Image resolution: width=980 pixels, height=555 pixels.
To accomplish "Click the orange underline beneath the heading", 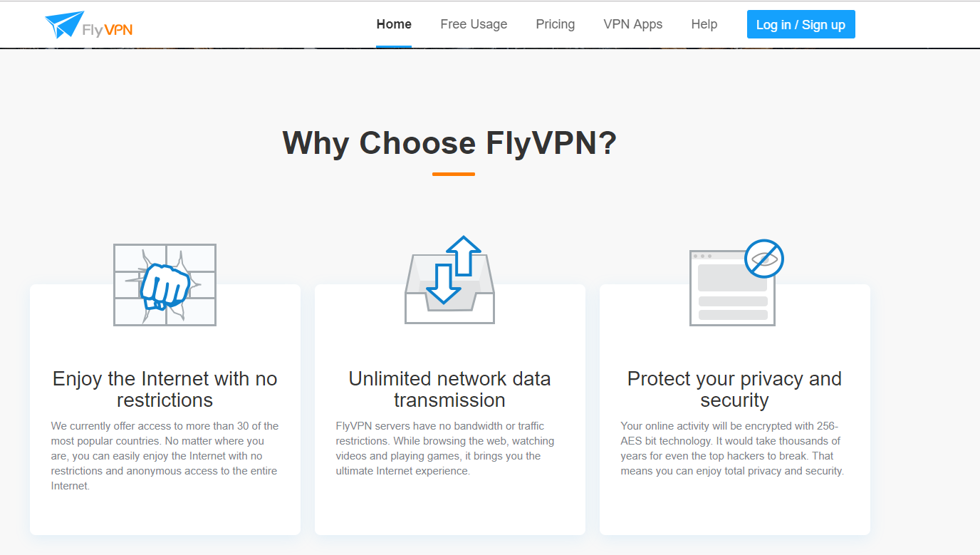I will coord(453,174).
